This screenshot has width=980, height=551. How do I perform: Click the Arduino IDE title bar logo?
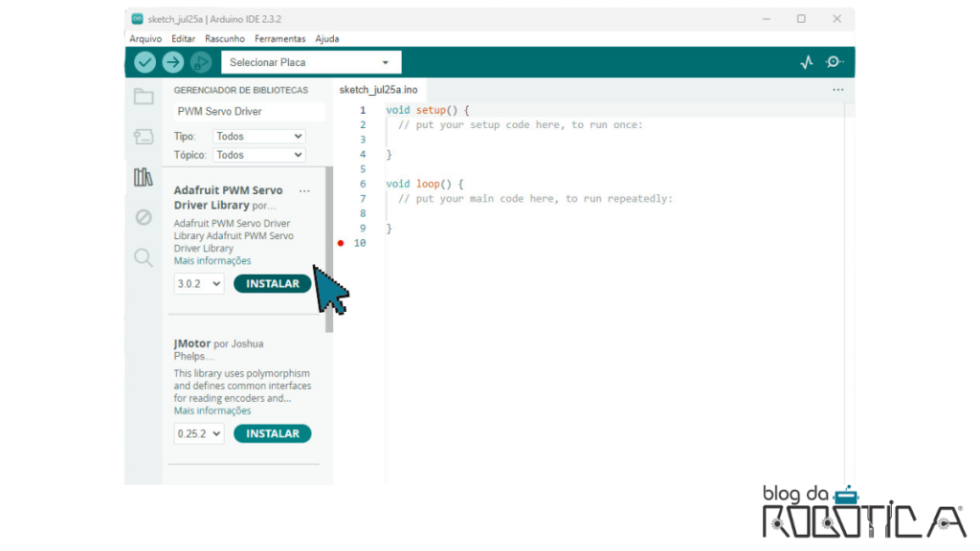tap(137, 19)
